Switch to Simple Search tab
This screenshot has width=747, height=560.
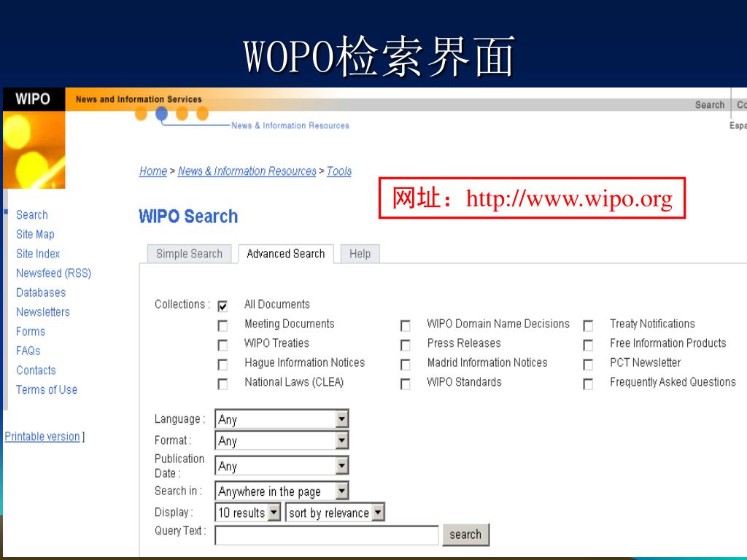(x=189, y=254)
